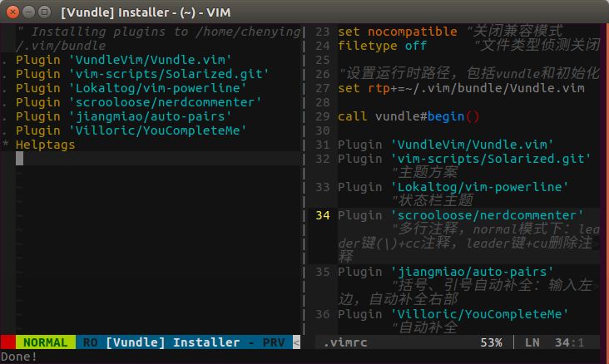Click the LN 34:1 cursor position indicator
This screenshot has height=364, width=609.
554,342
